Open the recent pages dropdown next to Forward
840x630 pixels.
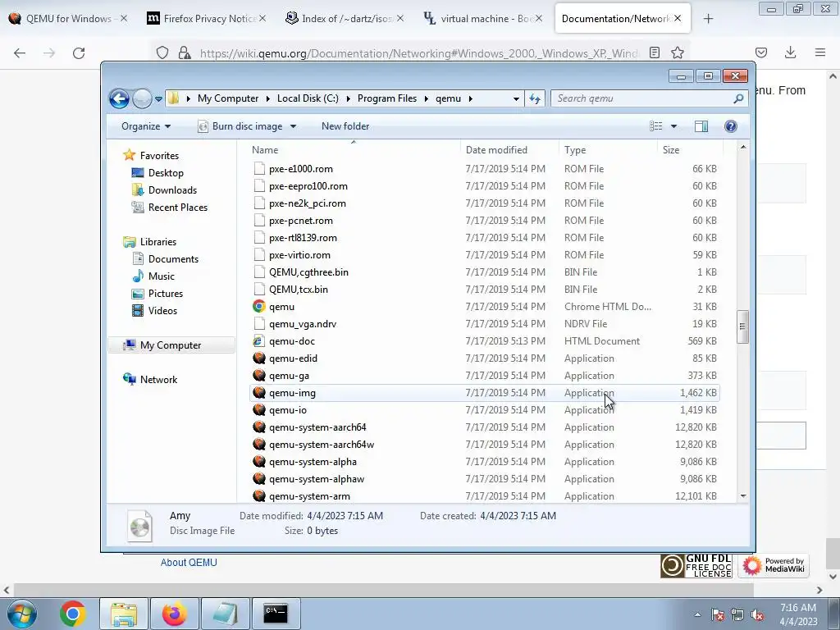point(158,98)
